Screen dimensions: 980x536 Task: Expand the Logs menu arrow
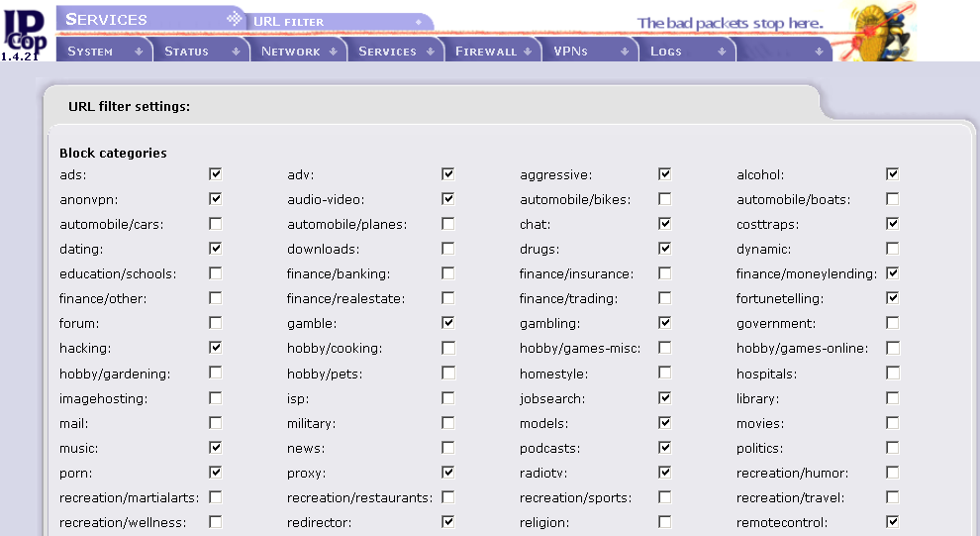tap(722, 52)
